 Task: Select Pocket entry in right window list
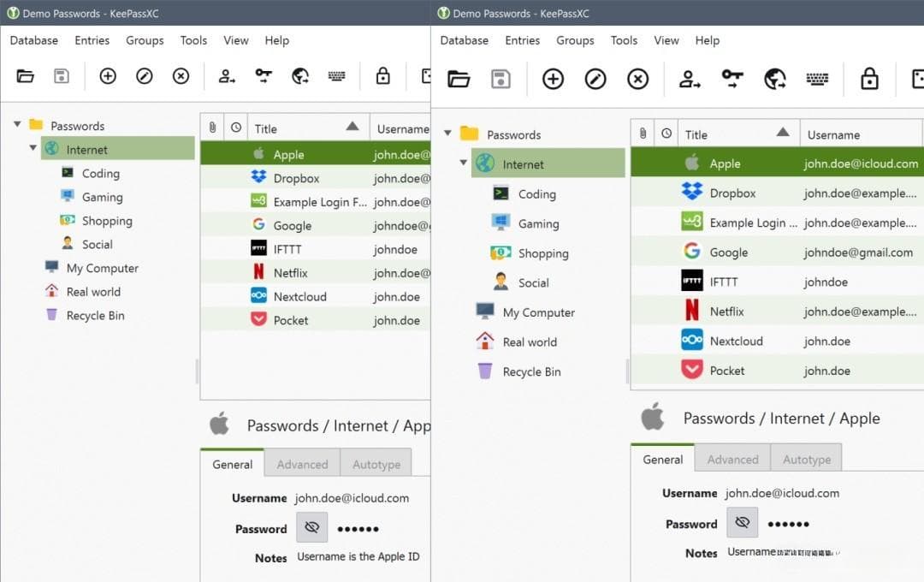point(777,370)
